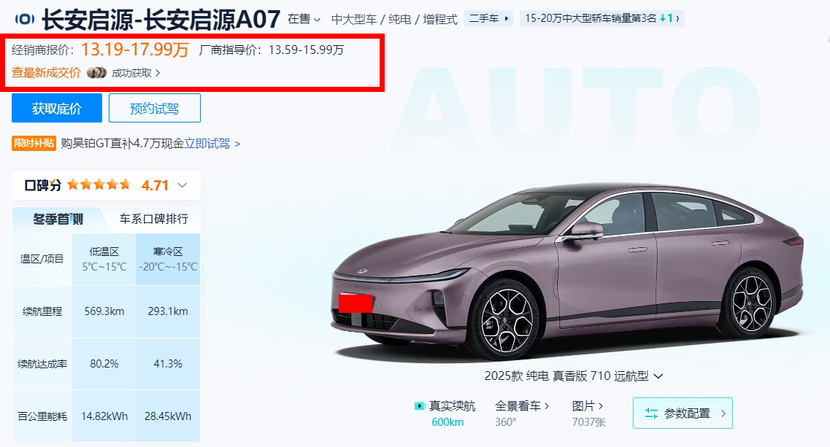This screenshot has height=447, width=830.
Task: Switch to the 车系口碑排行 tab
Action: (x=154, y=219)
